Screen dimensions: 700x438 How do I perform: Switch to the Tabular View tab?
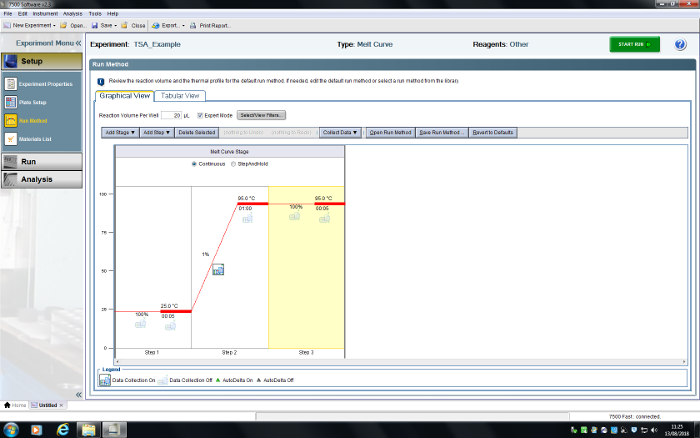point(182,96)
